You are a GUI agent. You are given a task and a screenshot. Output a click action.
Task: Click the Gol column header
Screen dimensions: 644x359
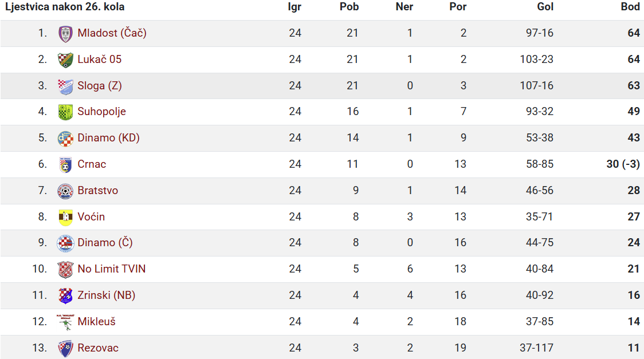click(545, 7)
